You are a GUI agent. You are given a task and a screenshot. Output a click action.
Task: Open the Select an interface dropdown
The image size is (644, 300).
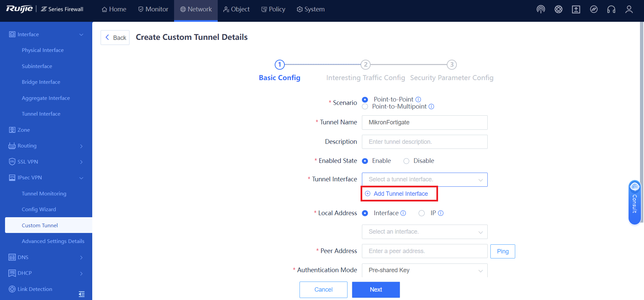[425, 232]
